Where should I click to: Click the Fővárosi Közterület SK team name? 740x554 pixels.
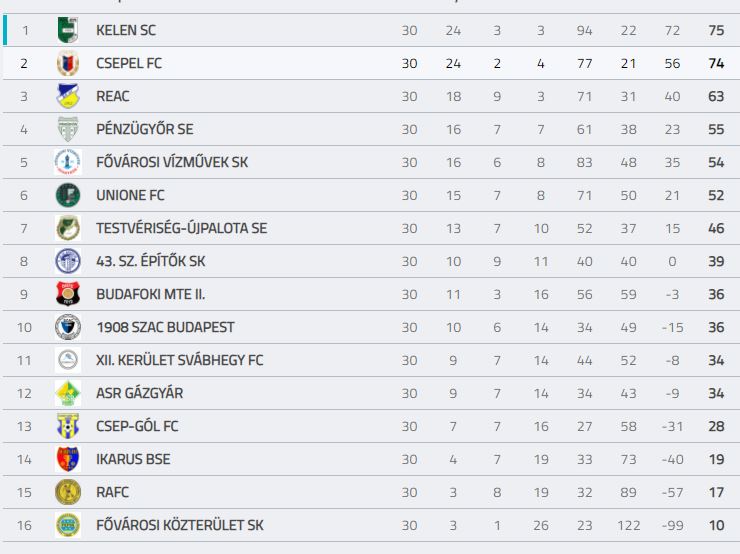[x=179, y=525]
